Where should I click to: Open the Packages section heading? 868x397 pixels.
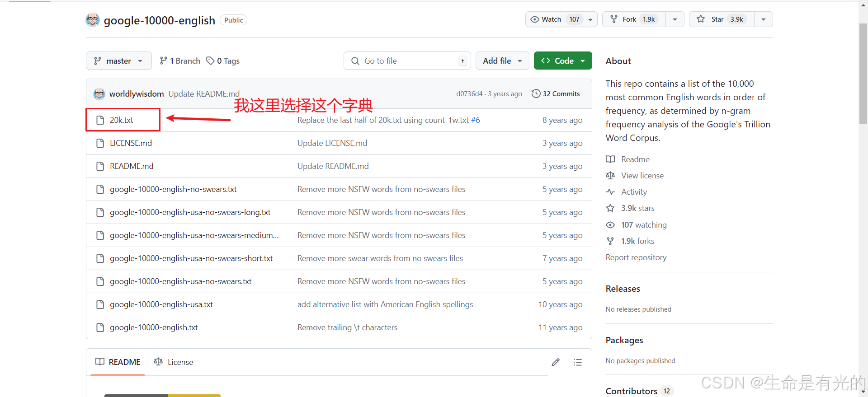coord(624,340)
